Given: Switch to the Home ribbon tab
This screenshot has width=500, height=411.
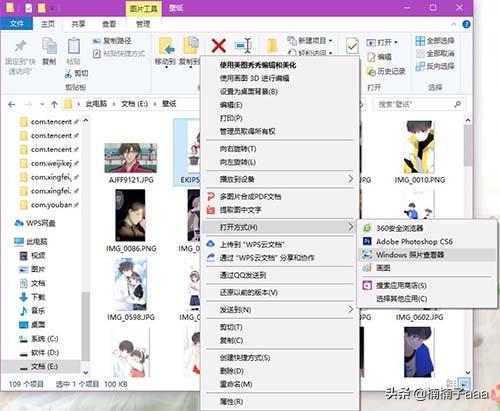Looking at the screenshot, I should [x=48, y=24].
